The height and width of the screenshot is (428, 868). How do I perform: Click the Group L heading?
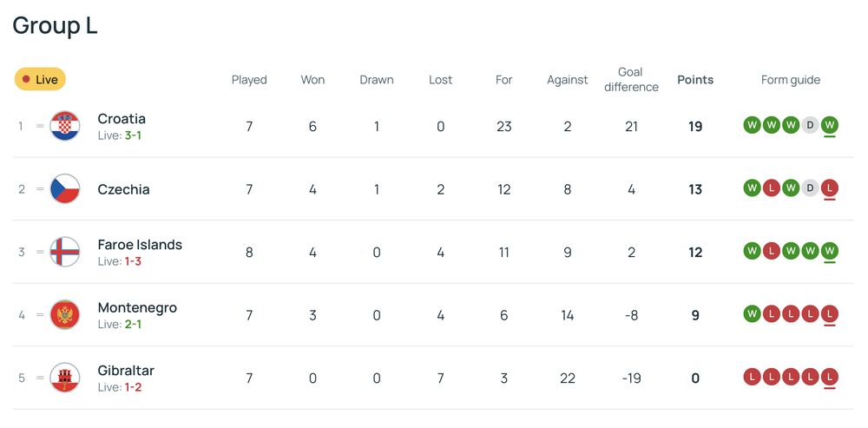55,26
